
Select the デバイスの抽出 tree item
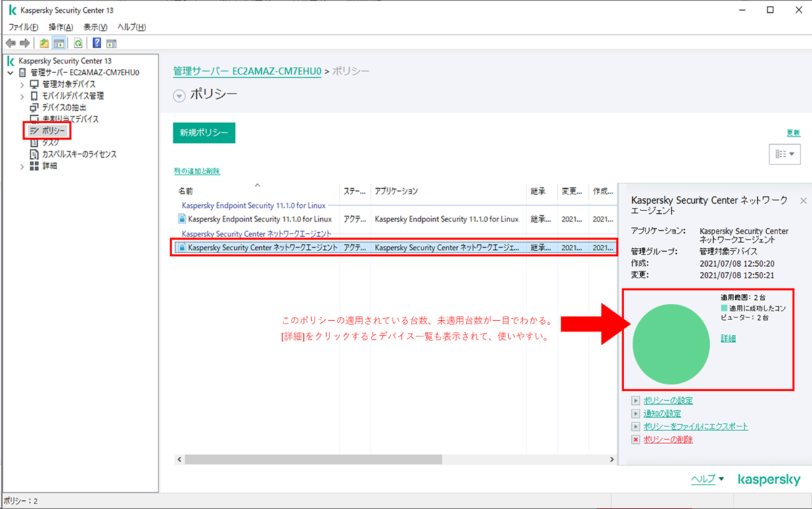[x=64, y=107]
